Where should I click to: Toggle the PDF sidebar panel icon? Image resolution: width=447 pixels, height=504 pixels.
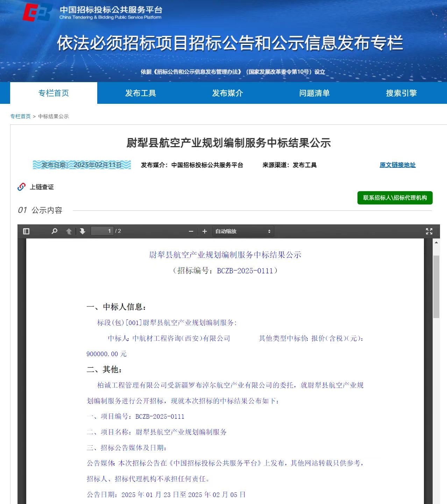coord(26,231)
